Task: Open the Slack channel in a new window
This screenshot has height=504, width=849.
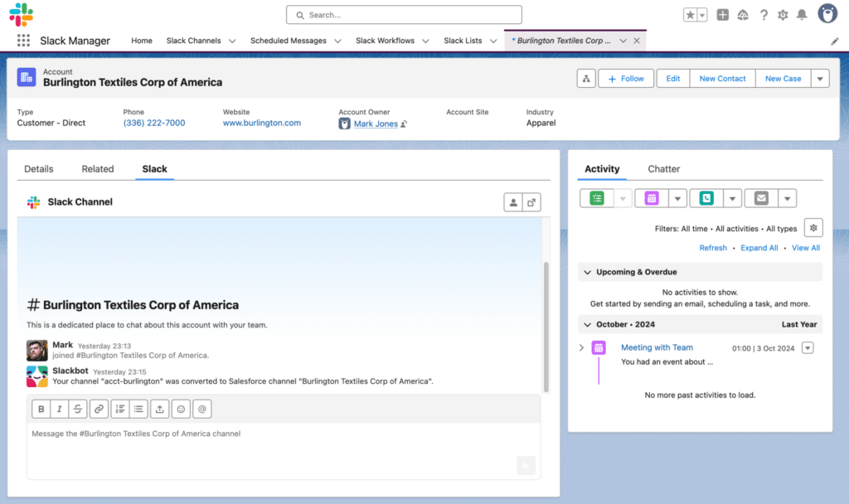Action: [531, 202]
